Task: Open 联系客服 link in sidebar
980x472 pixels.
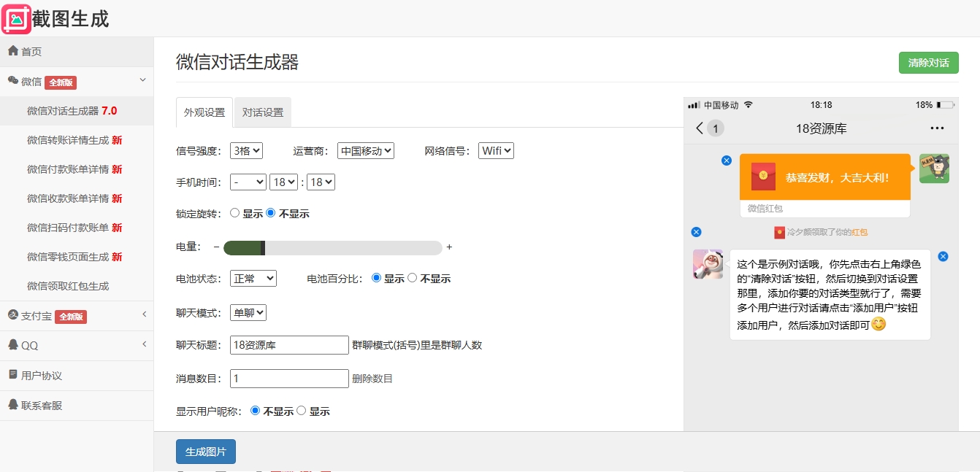Action: pos(77,405)
